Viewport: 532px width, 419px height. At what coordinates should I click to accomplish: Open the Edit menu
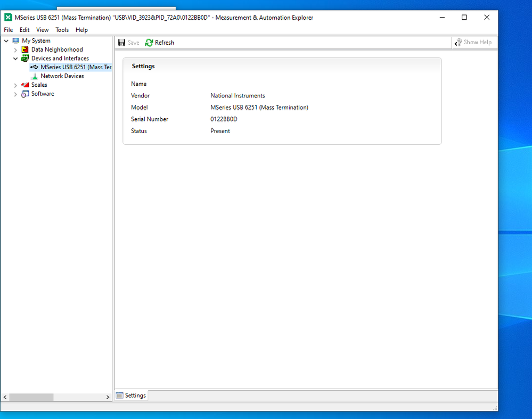tap(24, 30)
